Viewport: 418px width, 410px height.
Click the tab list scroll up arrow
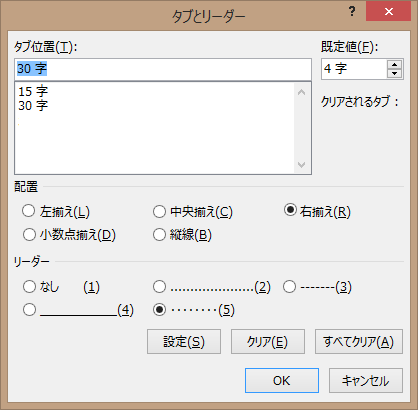click(301, 92)
